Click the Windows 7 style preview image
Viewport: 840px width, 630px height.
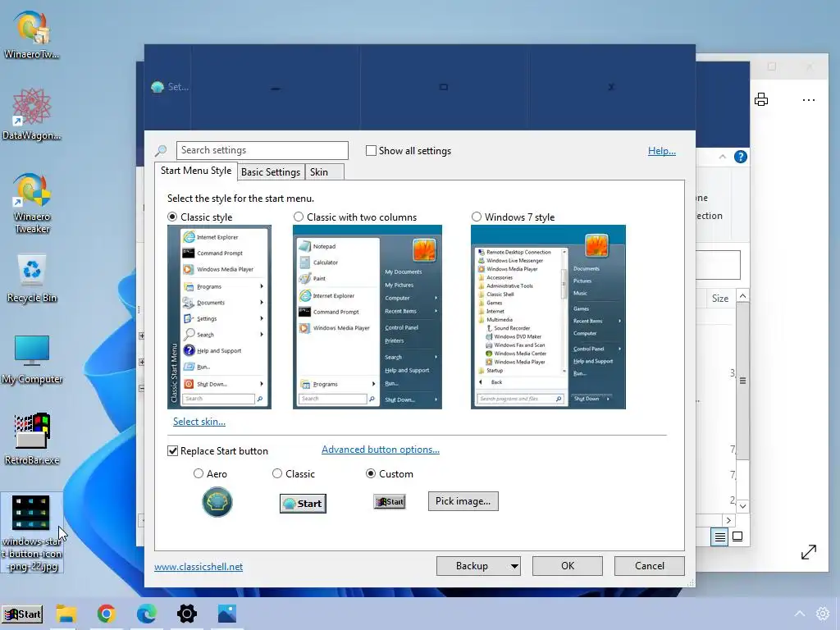pos(548,317)
